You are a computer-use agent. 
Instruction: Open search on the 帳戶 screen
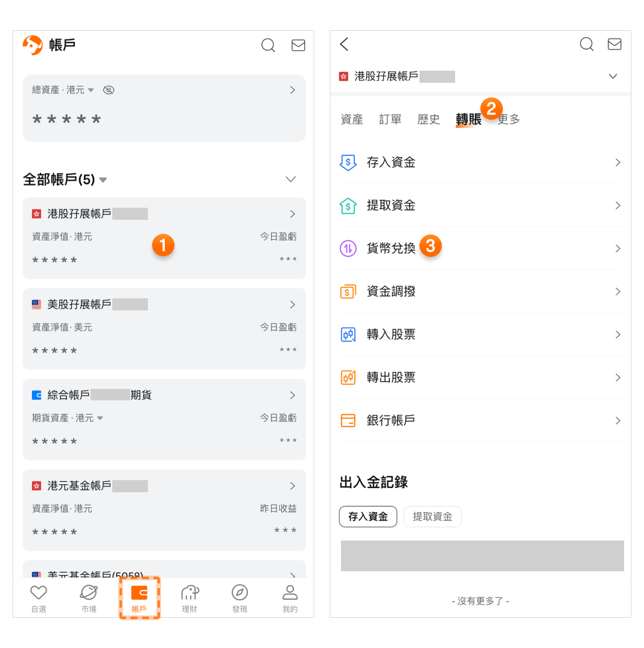[x=268, y=45]
